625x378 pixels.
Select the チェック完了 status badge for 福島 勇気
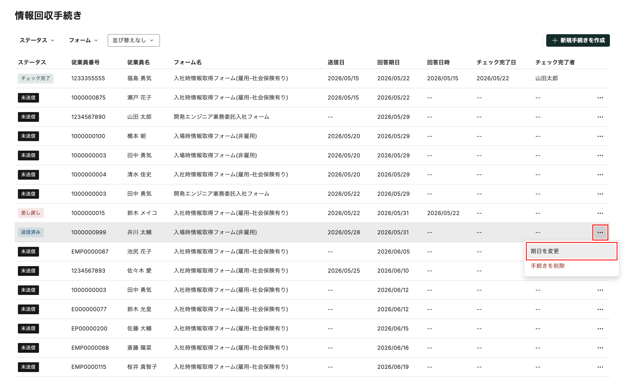[x=35, y=79]
